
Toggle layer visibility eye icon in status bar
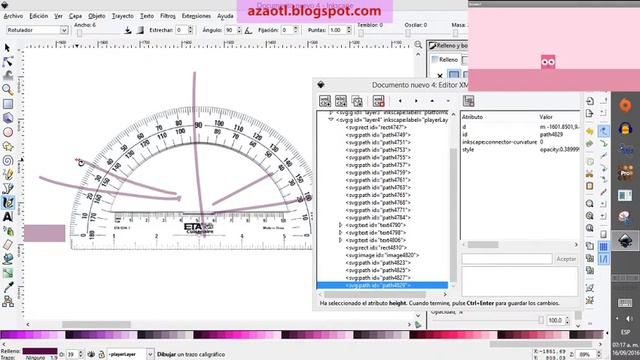(91, 354)
